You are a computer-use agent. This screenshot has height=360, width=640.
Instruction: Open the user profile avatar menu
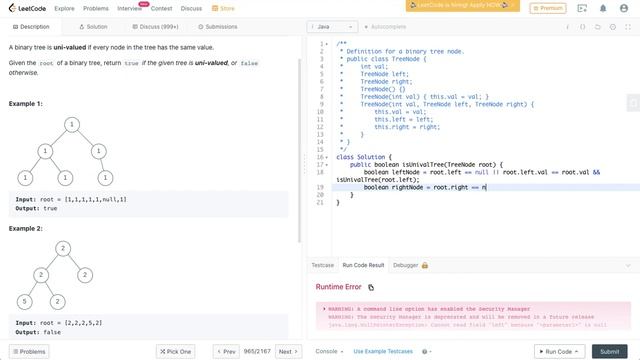coord(624,8)
